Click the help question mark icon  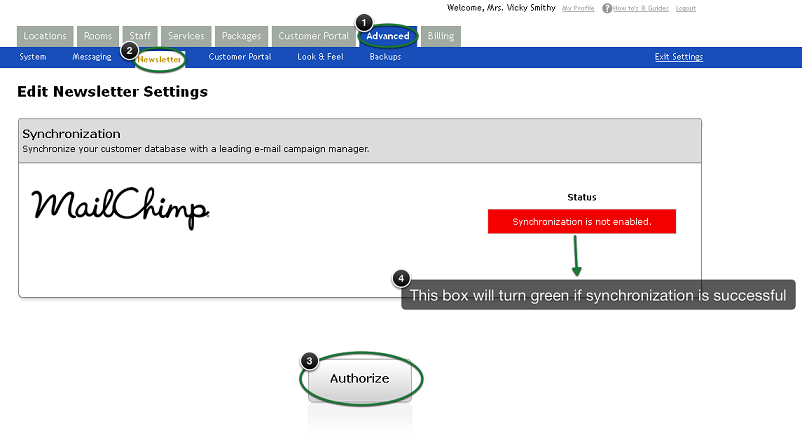pyautogui.click(x=607, y=8)
